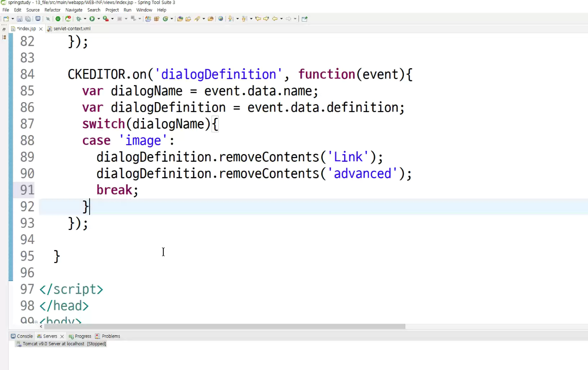Run the application with green play icon
This screenshot has width=588, height=370.
(92, 19)
